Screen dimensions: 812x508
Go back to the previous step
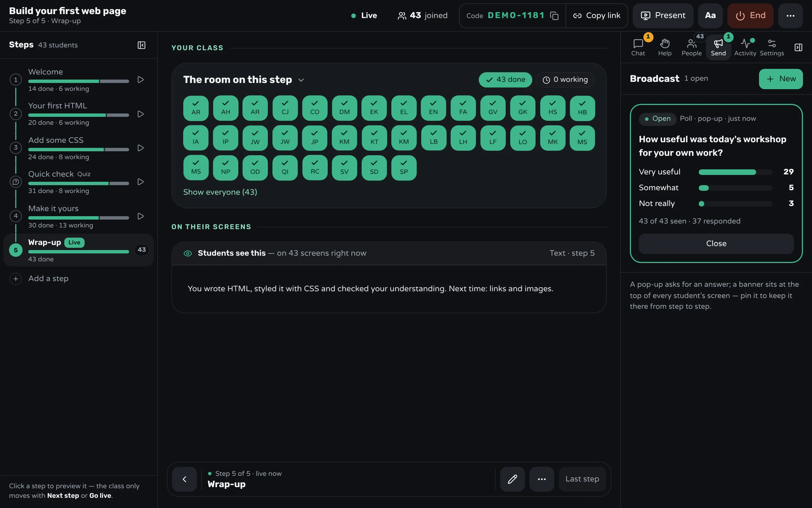click(x=184, y=479)
